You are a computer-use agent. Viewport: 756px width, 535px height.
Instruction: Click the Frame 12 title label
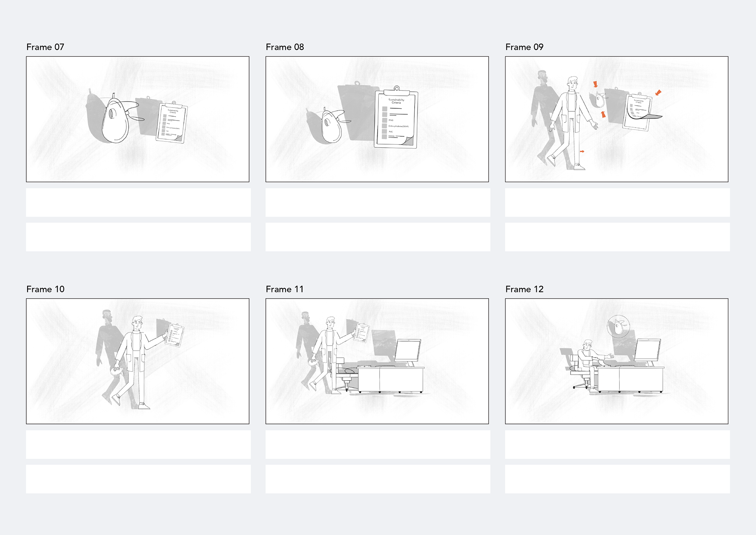point(524,289)
